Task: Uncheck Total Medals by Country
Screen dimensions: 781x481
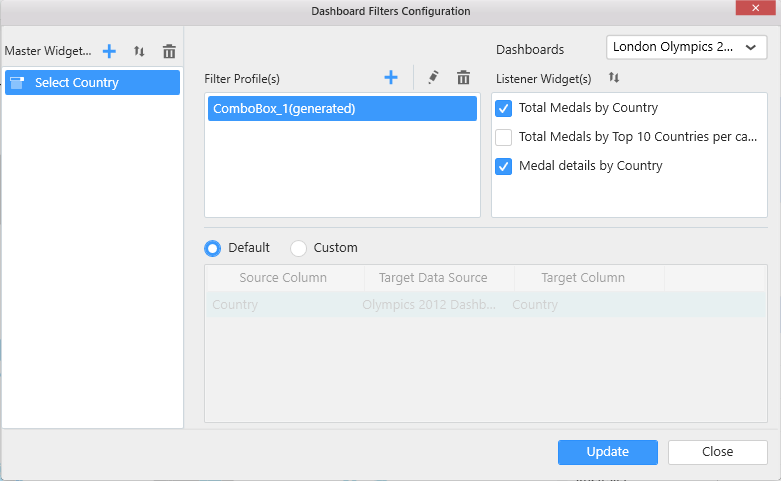Action: tap(504, 108)
